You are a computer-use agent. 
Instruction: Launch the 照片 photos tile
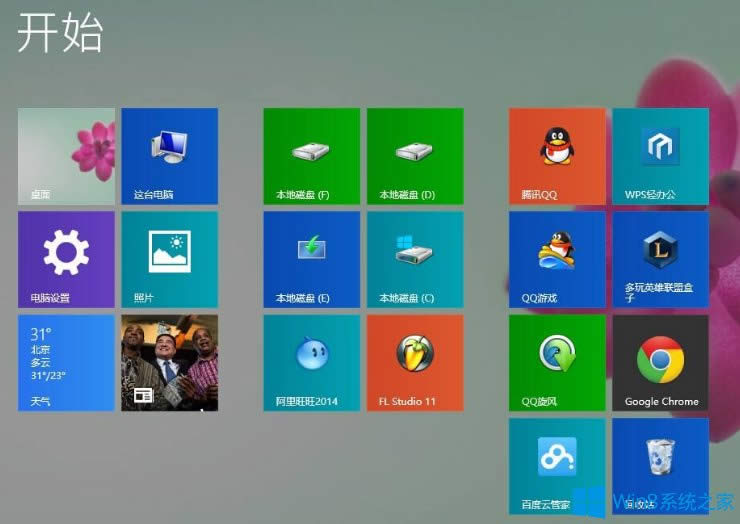pyautogui.click(x=169, y=258)
